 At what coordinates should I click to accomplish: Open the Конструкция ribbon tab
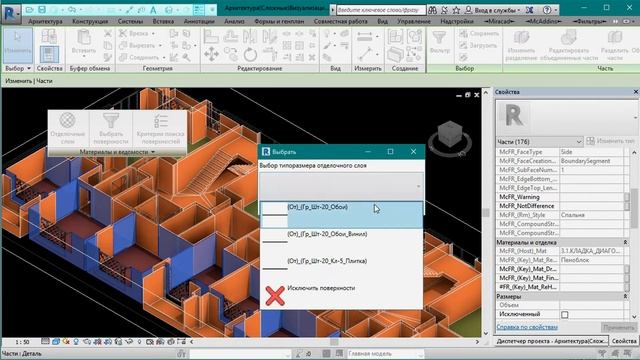click(x=90, y=21)
